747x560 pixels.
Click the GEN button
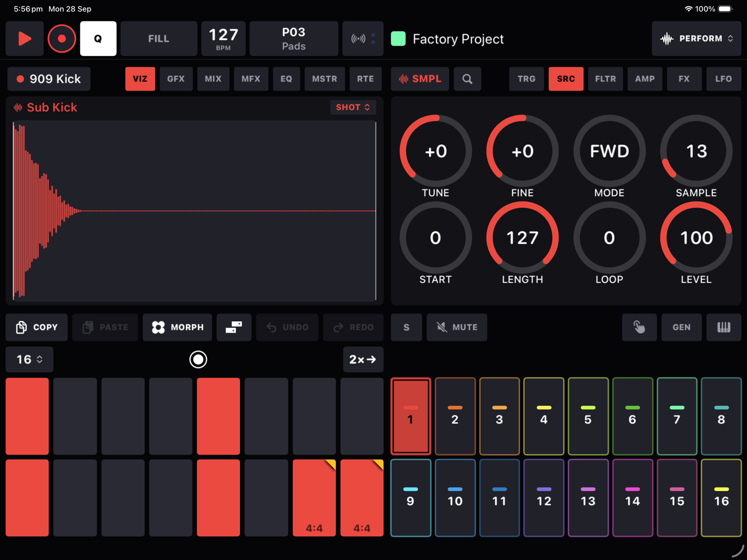(x=682, y=327)
